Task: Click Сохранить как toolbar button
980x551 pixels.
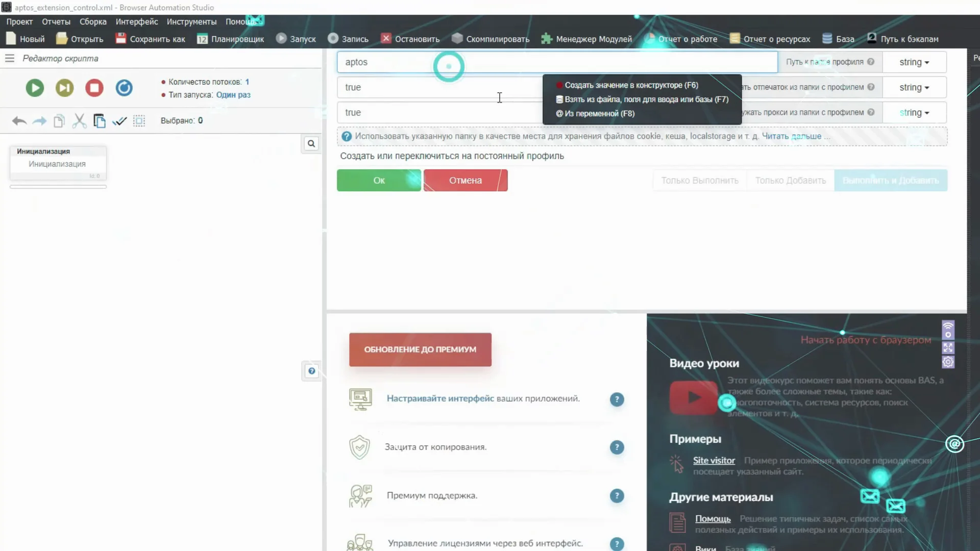Action: point(150,39)
